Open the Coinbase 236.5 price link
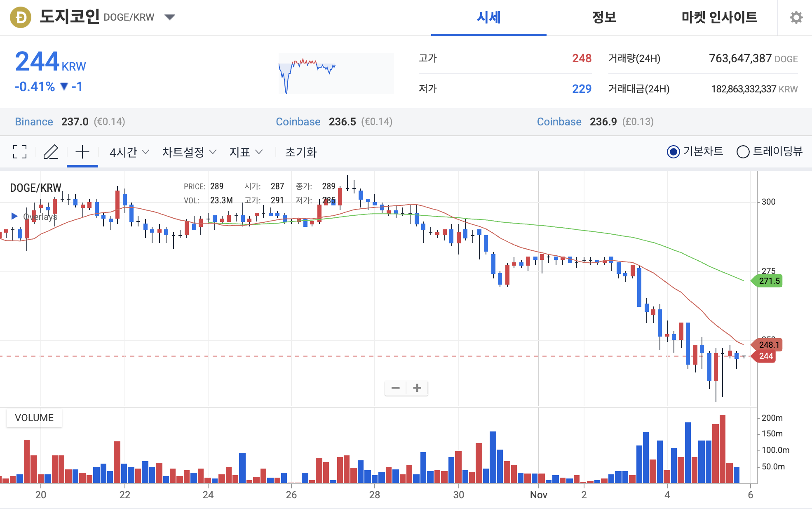The image size is (812, 509). (x=298, y=122)
